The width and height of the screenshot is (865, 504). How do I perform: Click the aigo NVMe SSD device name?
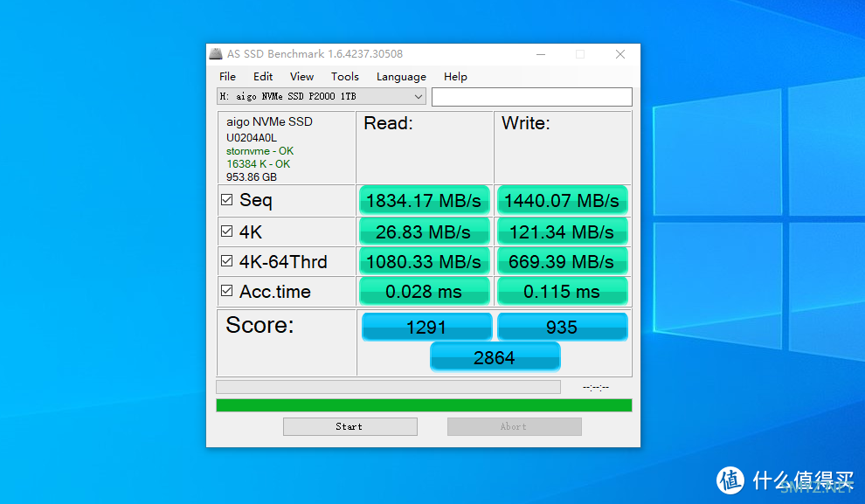(x=269, y=122)
